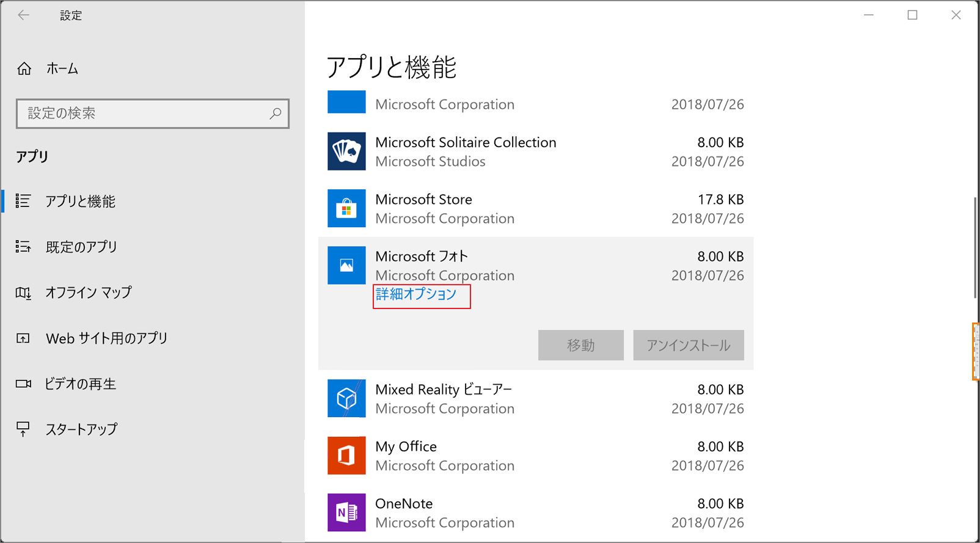Click Microsoft Studios publisher text

point(430,161)
